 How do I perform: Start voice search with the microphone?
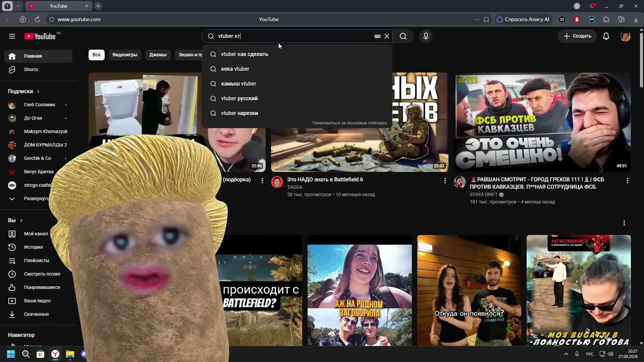[426, 36]
